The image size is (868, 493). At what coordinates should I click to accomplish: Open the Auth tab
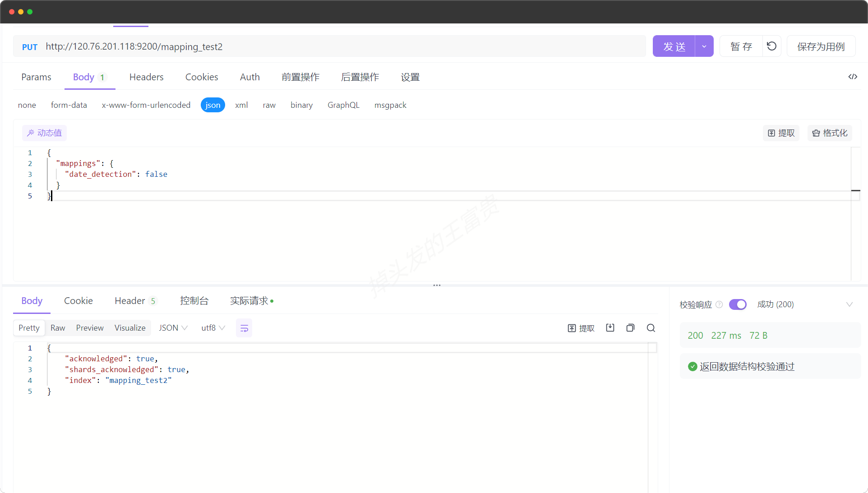[250, 77]
